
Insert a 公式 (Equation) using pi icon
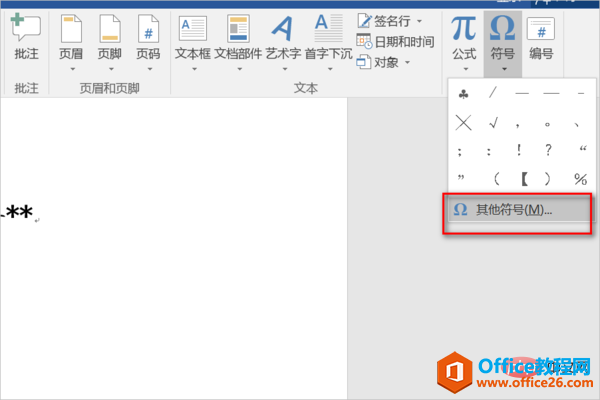[463, 38]
